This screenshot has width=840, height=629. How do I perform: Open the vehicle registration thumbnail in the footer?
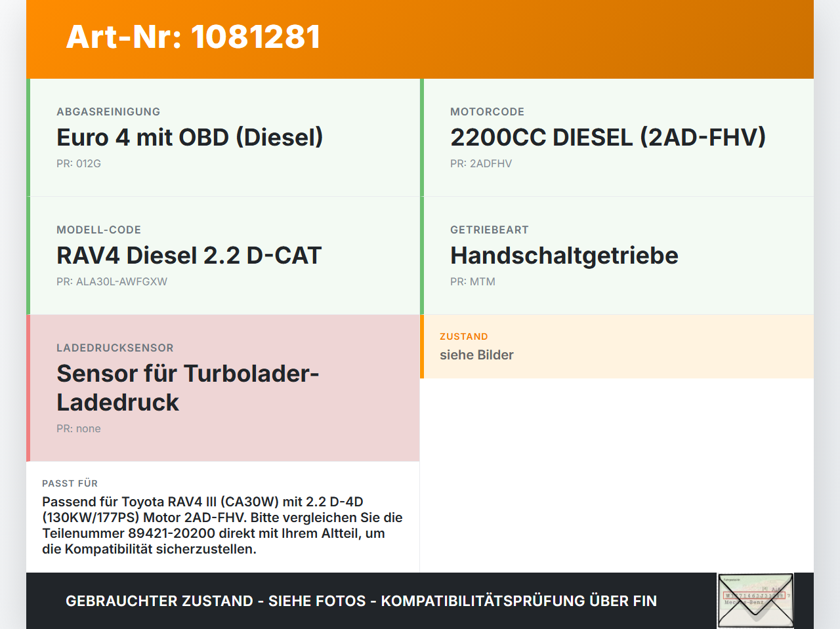point(755,601)
